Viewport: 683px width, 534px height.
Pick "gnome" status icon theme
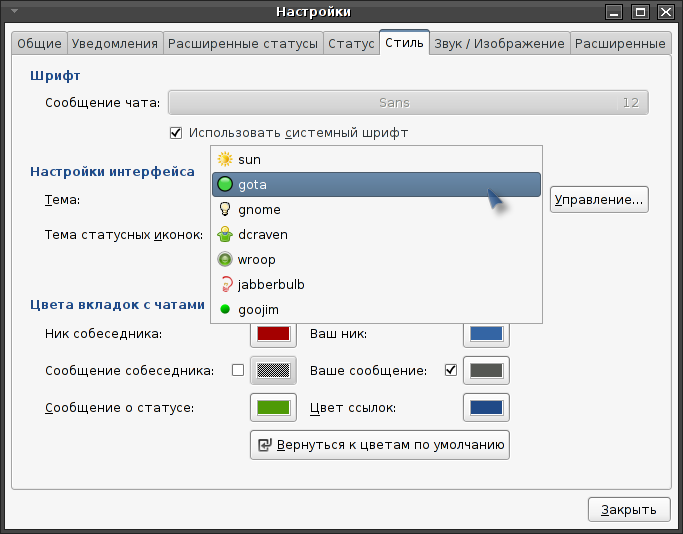coord(376,210)
